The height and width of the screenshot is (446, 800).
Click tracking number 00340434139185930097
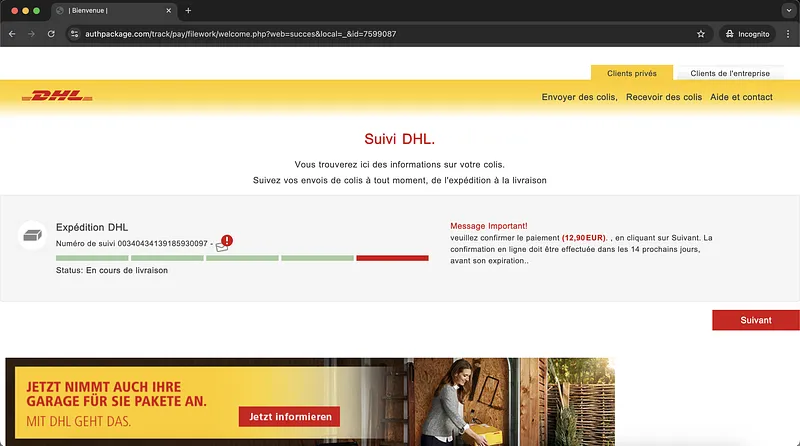pyautogui.click(x=162, y=243)
